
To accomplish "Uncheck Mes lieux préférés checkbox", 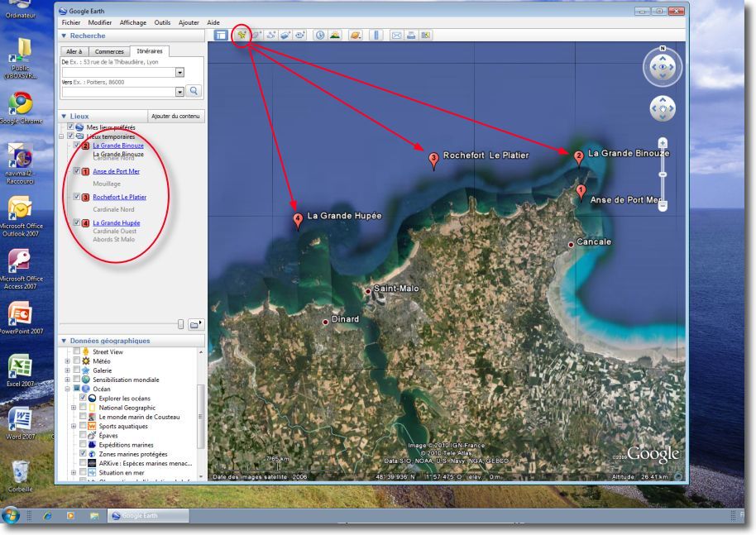I will 70,127.
